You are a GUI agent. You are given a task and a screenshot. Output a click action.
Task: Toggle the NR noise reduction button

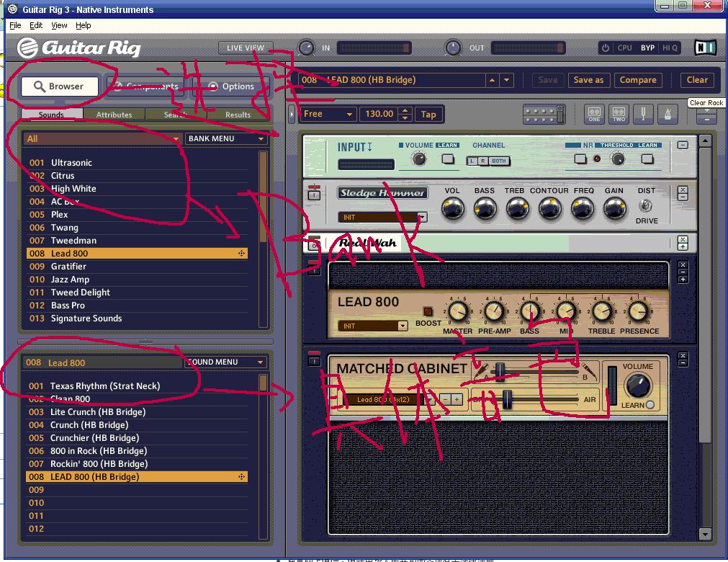(580, 159)
